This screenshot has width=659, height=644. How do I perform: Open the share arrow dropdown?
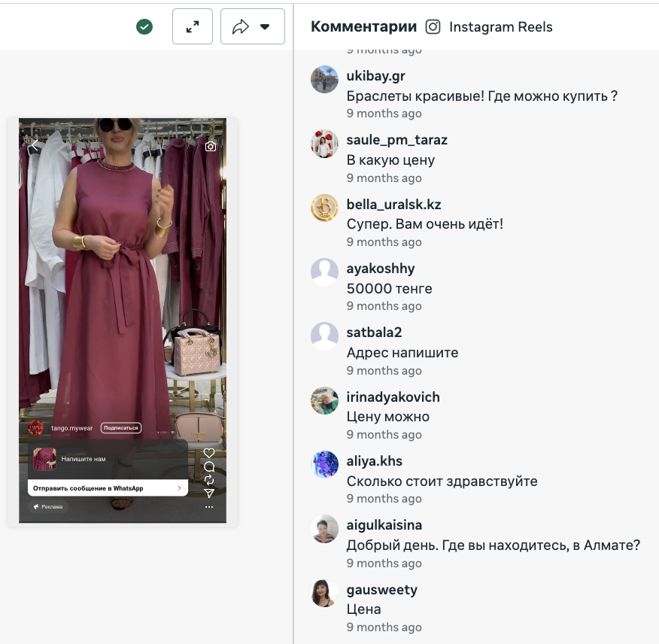click(x=252, y=27)
